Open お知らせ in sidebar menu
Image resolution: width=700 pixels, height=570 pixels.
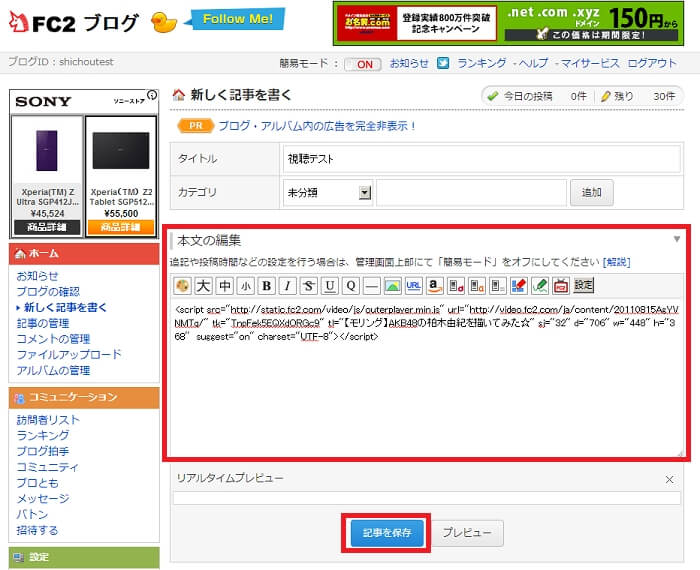pos(38,276)
